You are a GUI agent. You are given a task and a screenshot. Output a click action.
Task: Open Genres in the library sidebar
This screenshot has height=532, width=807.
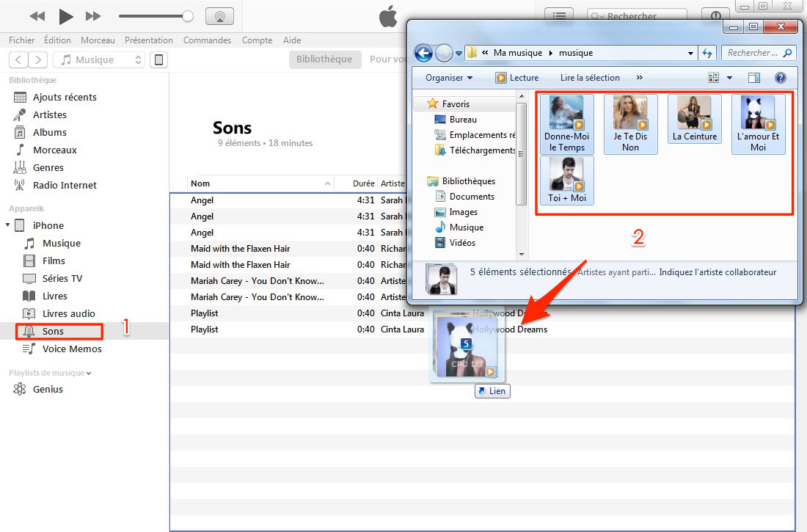coord(48,167)
